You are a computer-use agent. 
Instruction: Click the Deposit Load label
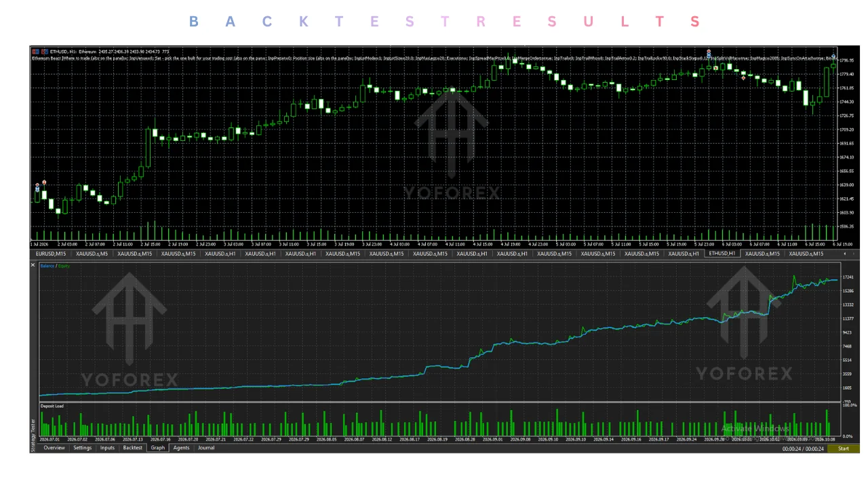(52, 407)
